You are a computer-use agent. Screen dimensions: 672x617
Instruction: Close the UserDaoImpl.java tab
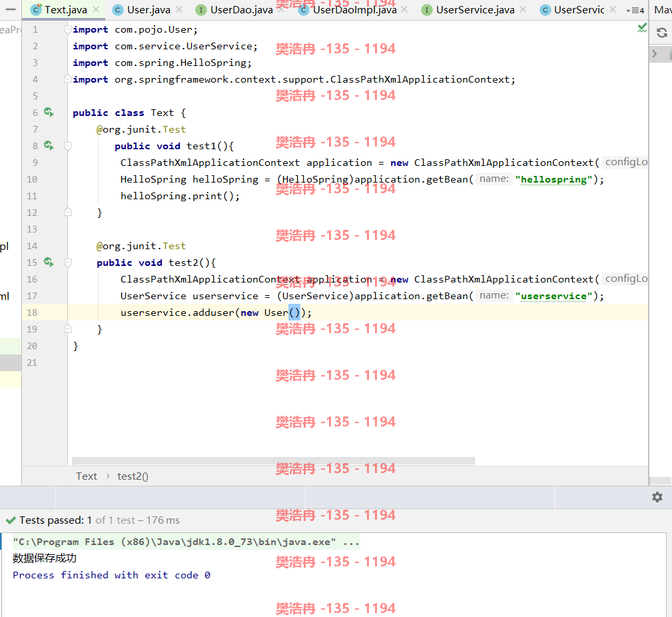click(404, 9)
